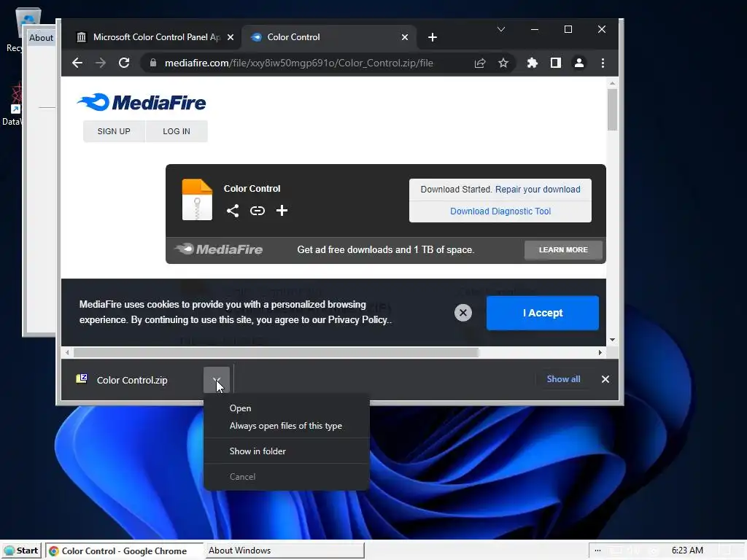Open a new tab with plus button

click(x=432, y=37)
